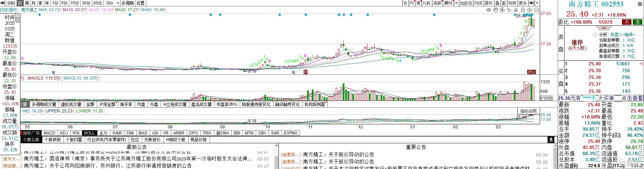Click the 连板 toolbar button
Image resolution: width=644 pixels, height=169 pixels.
tap(437, 3)
